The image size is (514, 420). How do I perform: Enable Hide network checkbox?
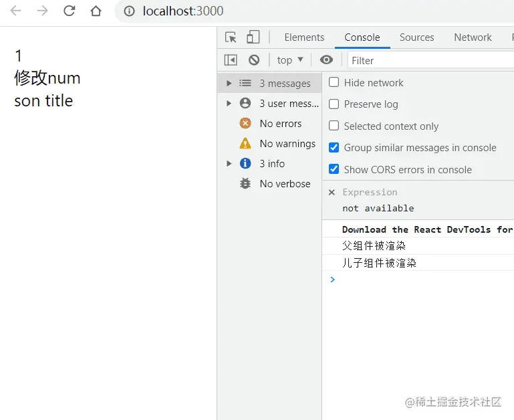pyautogui.click(x=334, y=82)
